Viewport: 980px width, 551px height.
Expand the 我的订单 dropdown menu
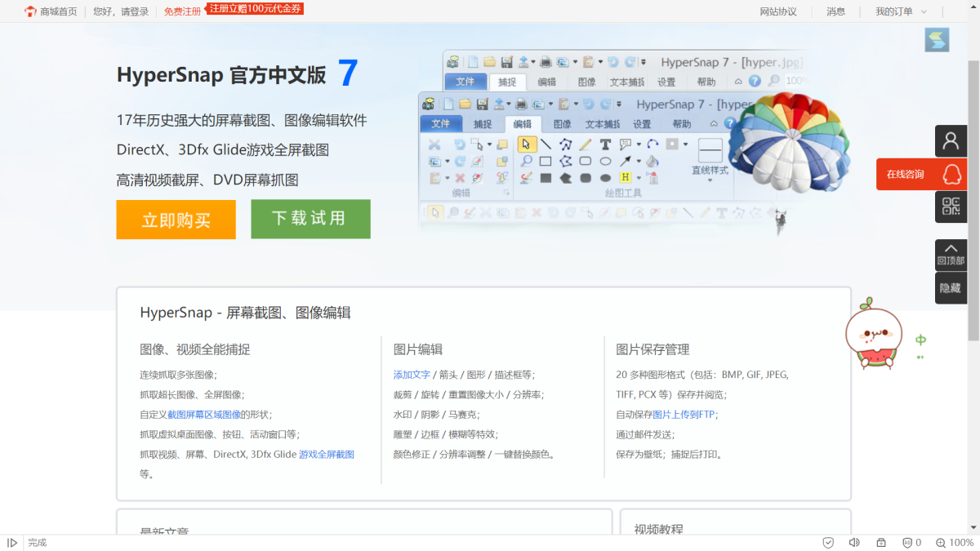pos(902,11)
